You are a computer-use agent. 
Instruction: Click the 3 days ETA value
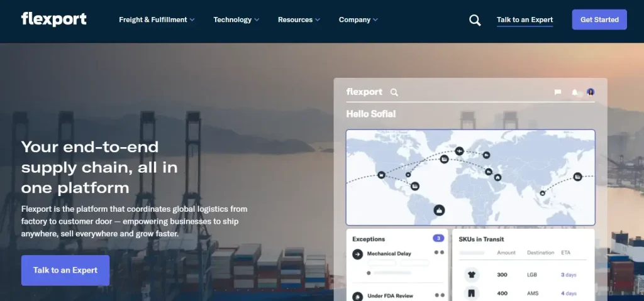(x=569, y=275)
